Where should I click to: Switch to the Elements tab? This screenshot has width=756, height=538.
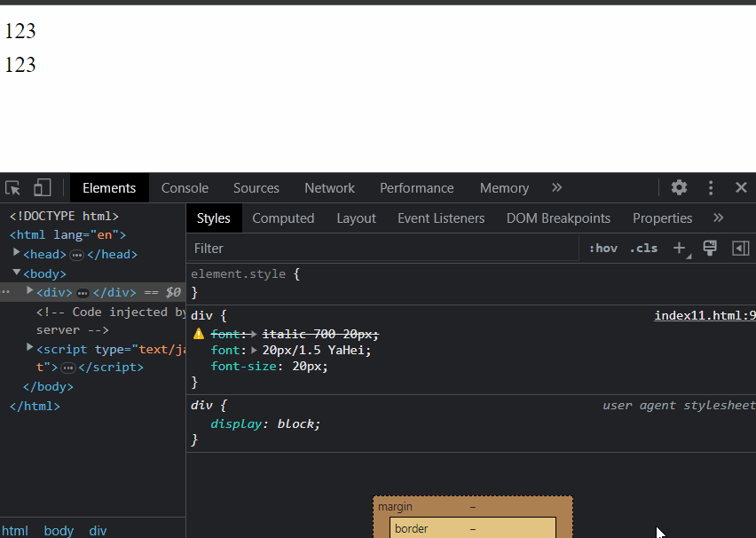(109, 187)
